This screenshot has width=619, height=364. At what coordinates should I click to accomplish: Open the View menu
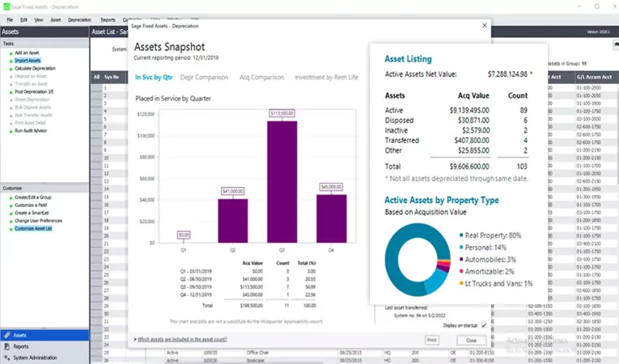(x=39, y=19)
